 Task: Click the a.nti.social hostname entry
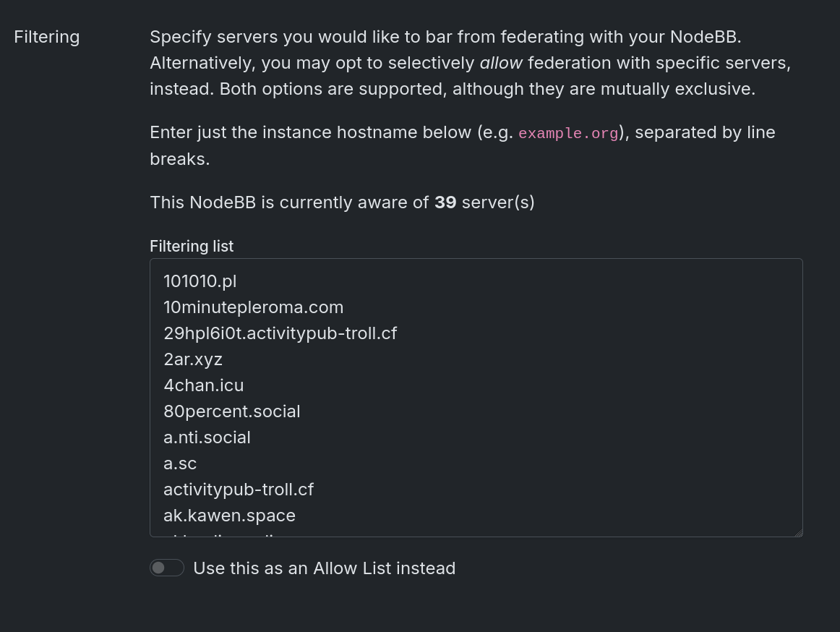pyautogui.click(x=207, y=437)
